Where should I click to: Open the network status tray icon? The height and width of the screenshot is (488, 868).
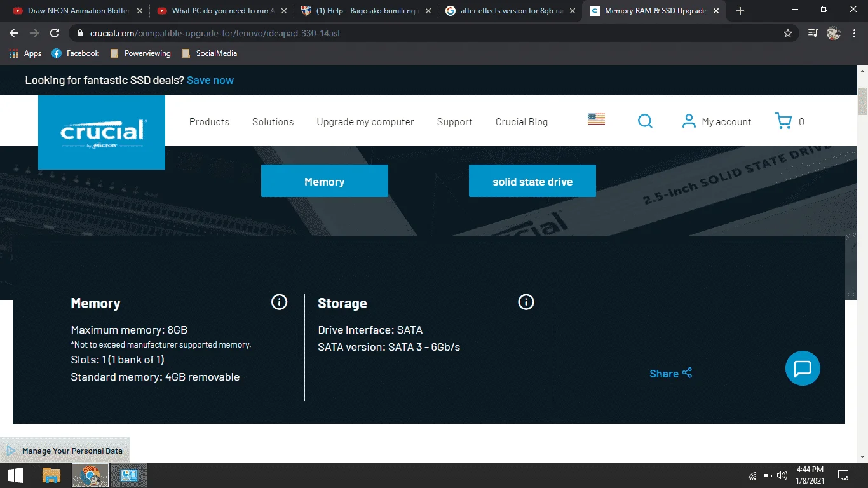click(x=752, y=475)
